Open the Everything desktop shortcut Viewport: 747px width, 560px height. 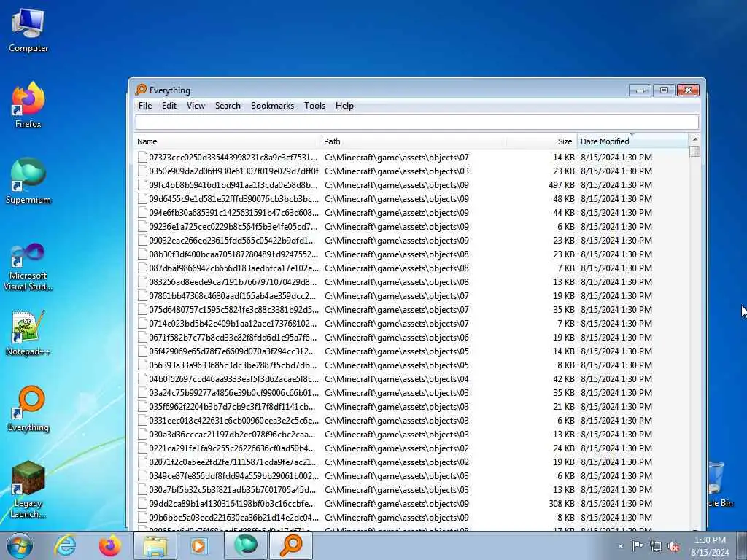coord(28,408)
